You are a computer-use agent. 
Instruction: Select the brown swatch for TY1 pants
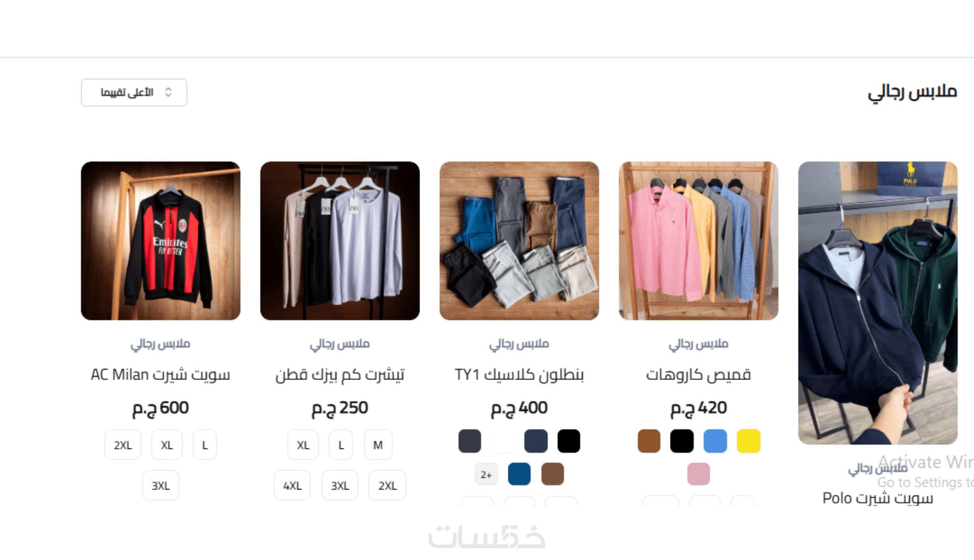tap(552, 474)
